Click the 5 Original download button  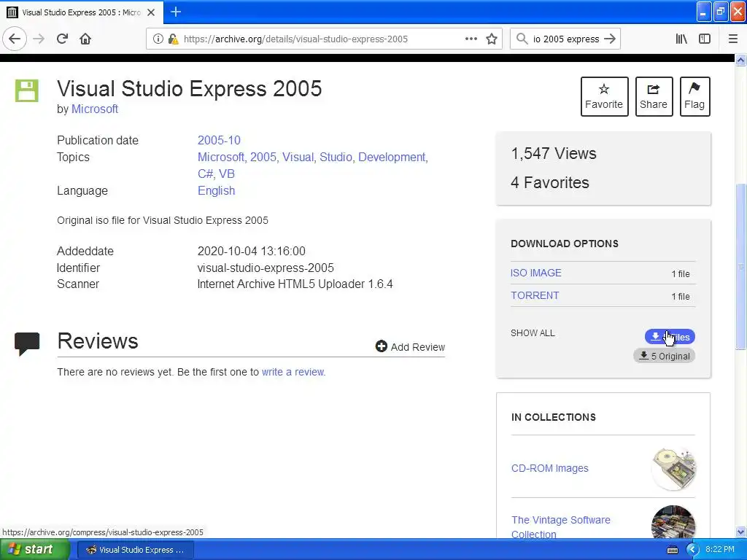click(x=664, y=356)
